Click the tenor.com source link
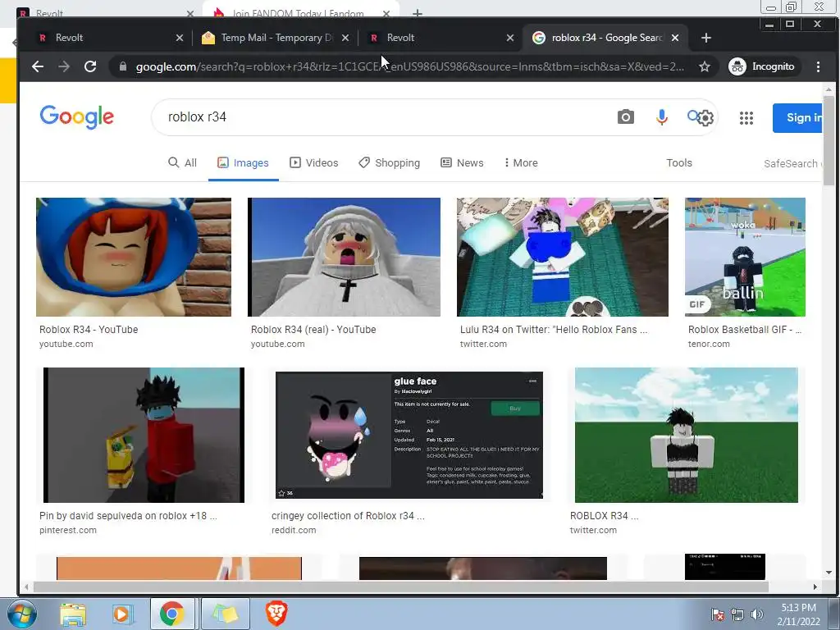 click(709, 344)
